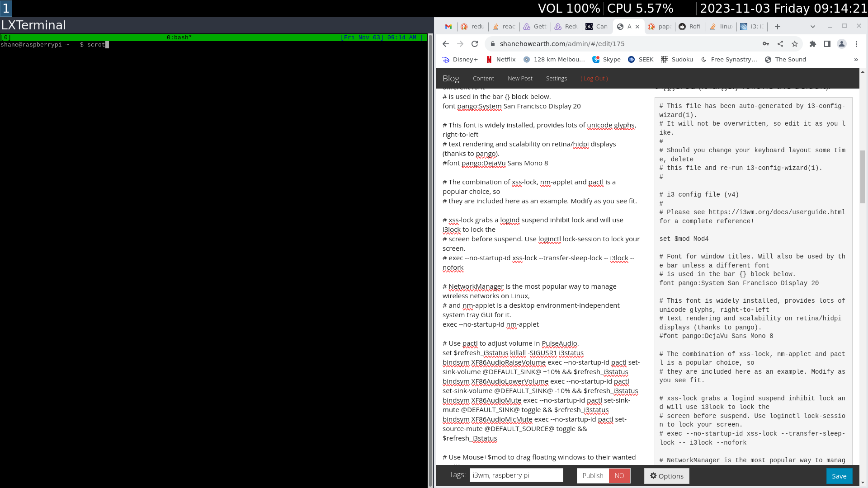The height and width of the screenshot is (488, 868).
Task: Click i3 workspace 1 indicator
Action: click(x=6, y=8)
